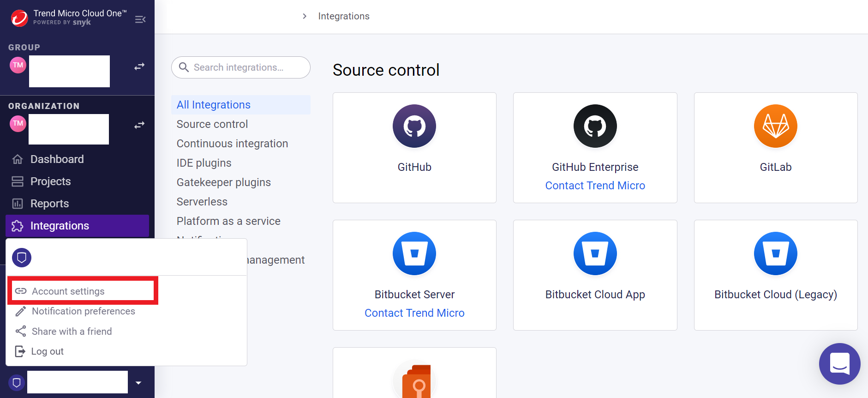
Task: Click Contact Trend Micro under Bitbucket Server
Action: (414, 313)
